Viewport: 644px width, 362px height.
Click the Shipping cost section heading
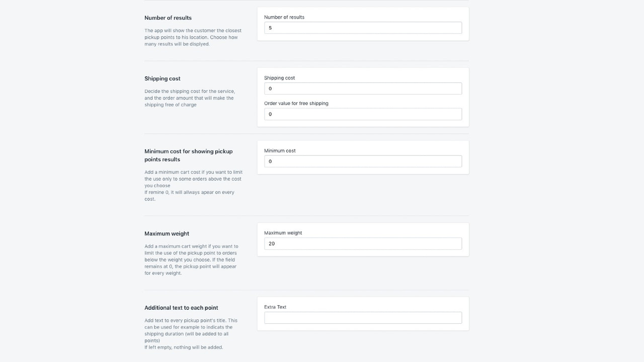pyautogui.click(x=162, y=78)
